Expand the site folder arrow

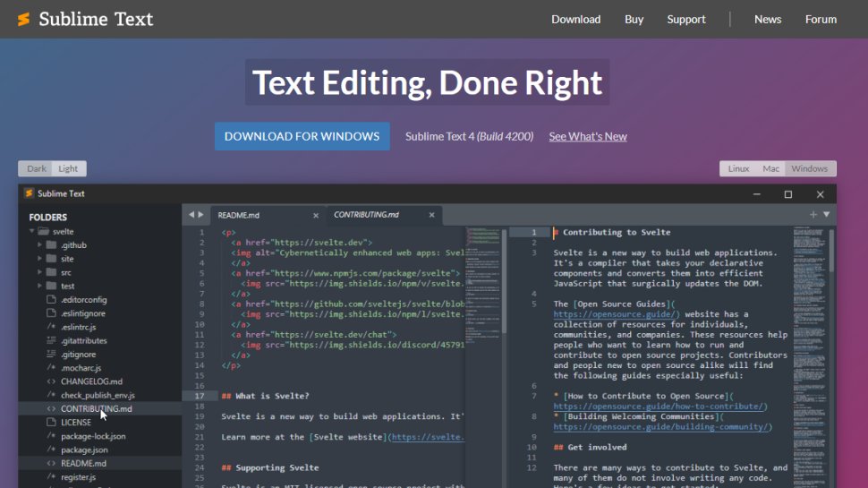coord(39,259)
